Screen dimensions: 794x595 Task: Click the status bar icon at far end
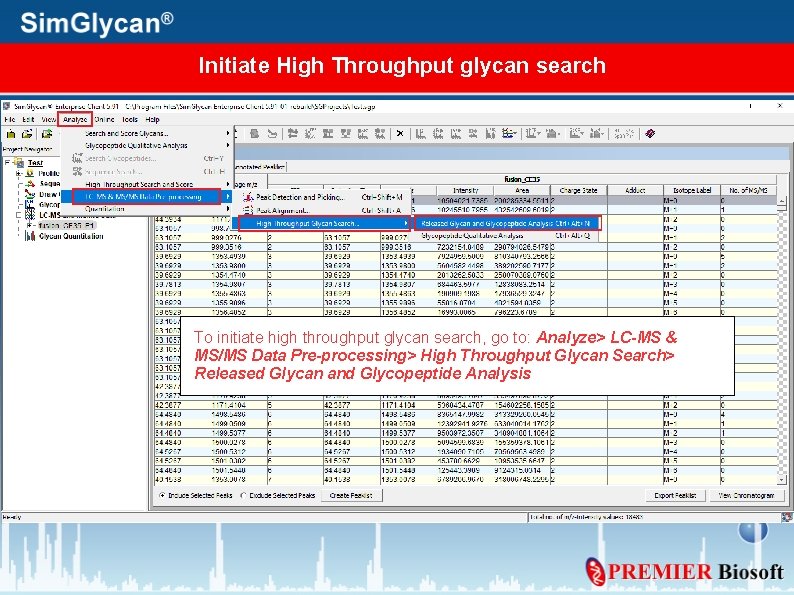(786, 517)
